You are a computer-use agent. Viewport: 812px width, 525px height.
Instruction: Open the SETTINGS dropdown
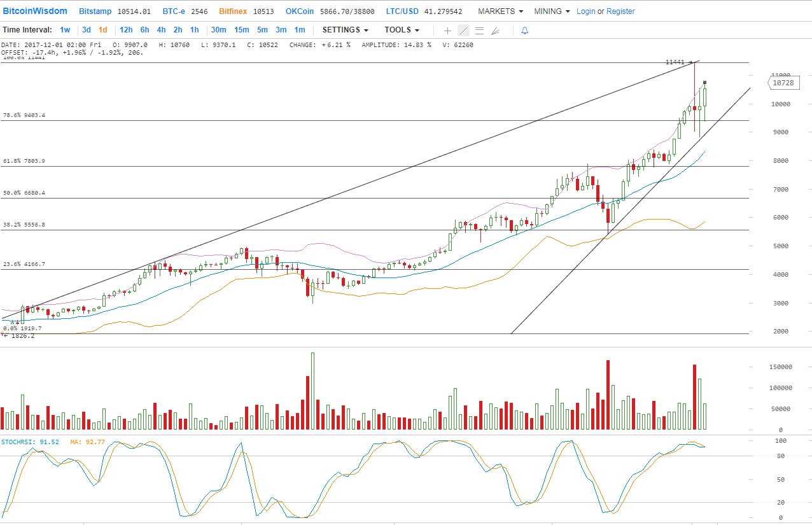345,30
